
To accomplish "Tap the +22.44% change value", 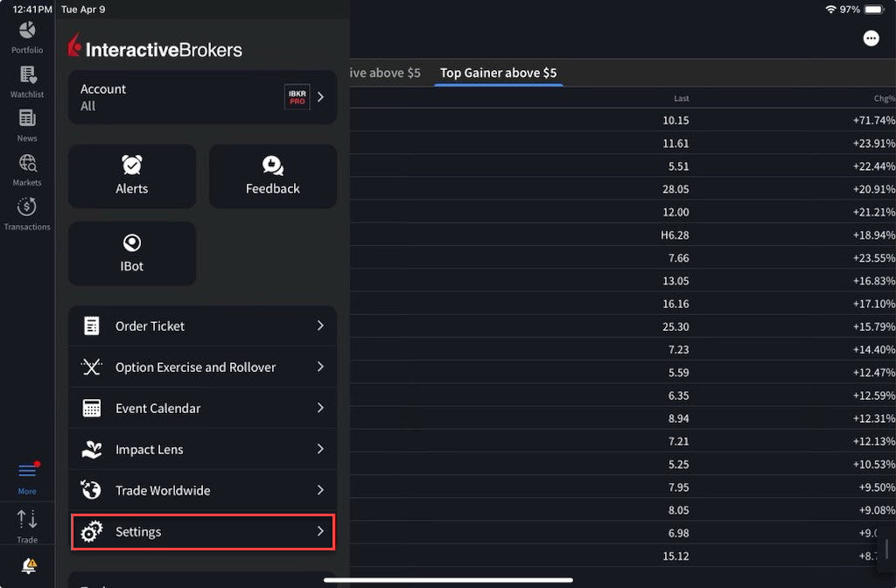I will tap(874, 166).
